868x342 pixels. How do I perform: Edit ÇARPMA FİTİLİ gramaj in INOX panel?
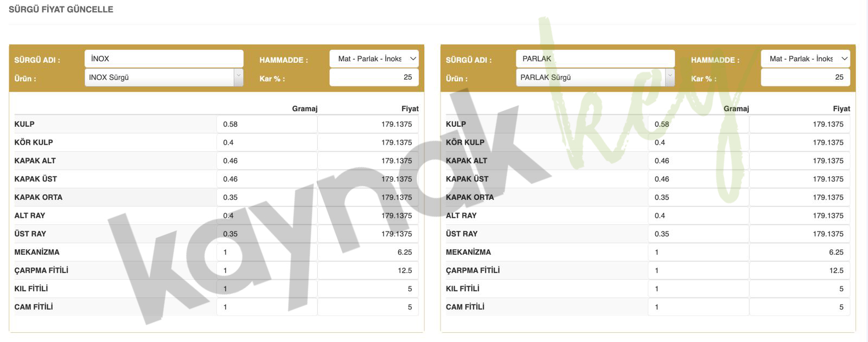[267, 270]
